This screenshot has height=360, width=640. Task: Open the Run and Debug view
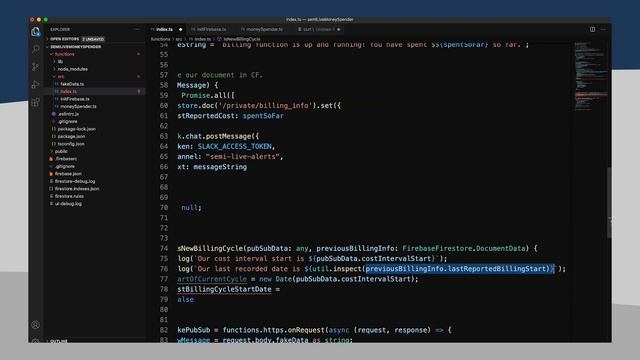[x=36, y=84]
